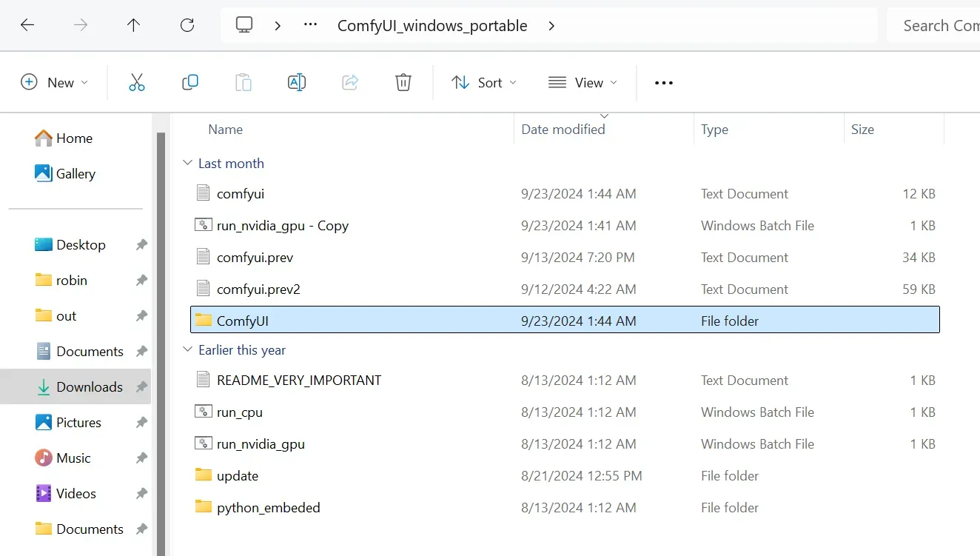
Task: Open Home in the navigation pane
Action: tap(64, 138)
